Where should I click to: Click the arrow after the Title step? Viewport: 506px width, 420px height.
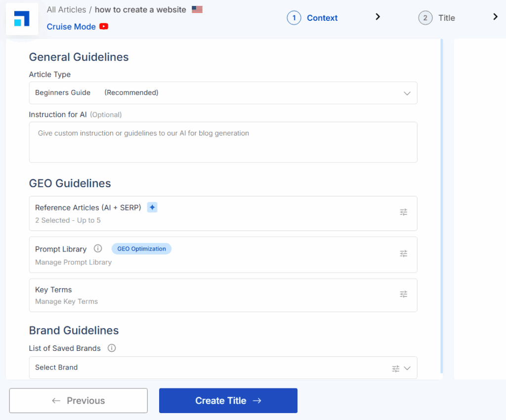click(x=496, y=17)
